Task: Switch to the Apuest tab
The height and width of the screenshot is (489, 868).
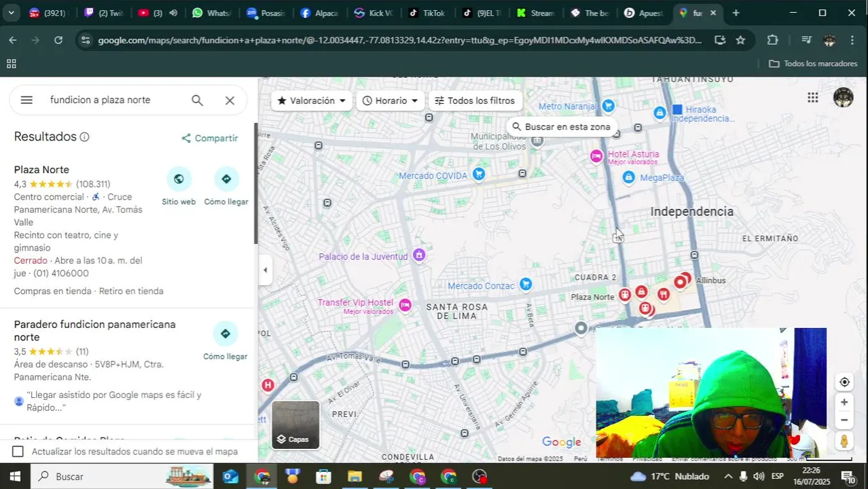Action: click(643, 13)
